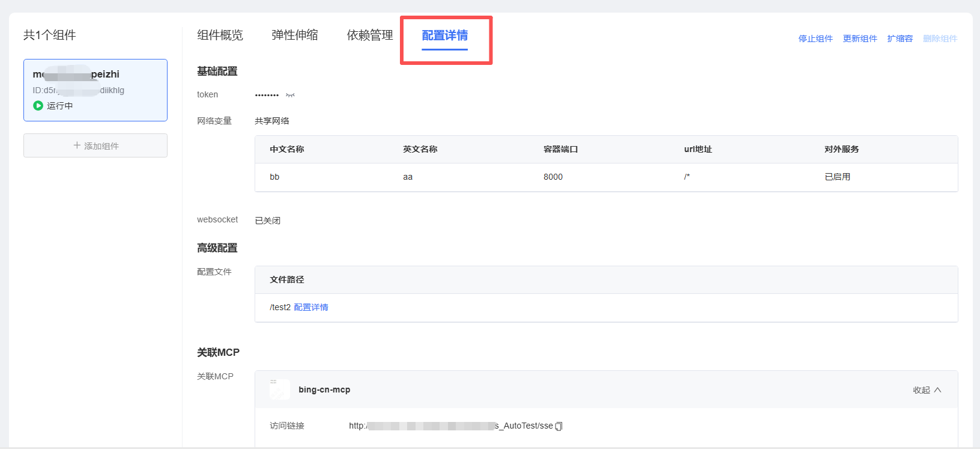The width and height of the screenshot is (980, 449).
Task: Reveal the hidden token with eye icon
Action: point(290,95)
